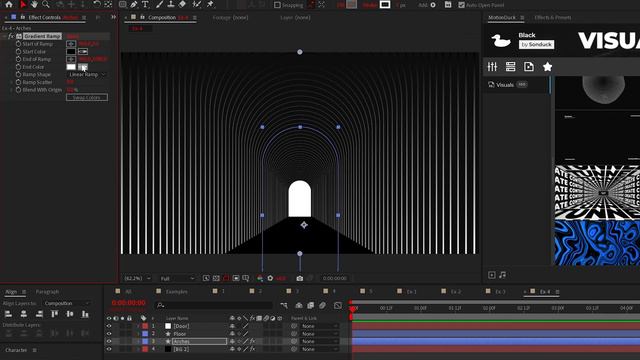
Task: Select the Pen tool
Action: tap(134, 4)
